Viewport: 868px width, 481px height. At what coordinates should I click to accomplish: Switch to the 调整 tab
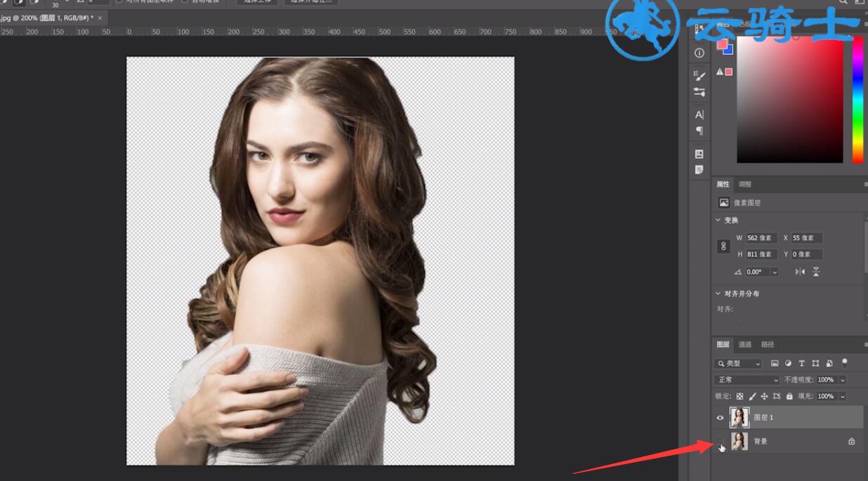(x=744, y=185)
